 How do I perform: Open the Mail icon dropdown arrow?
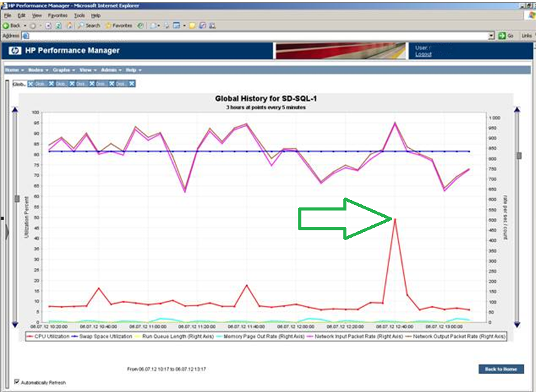[159, 26]
